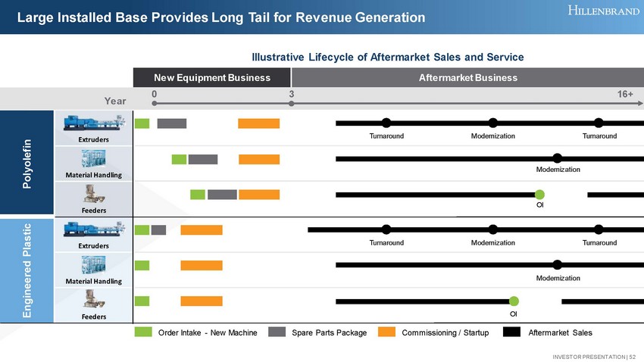Click the green OI dot in Polyolefin Feeders row

pos(539,195)
